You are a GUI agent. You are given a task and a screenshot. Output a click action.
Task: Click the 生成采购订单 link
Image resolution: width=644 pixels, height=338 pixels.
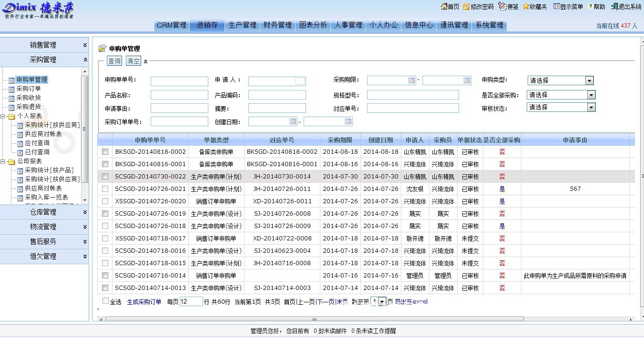click(x=144, y=302)
